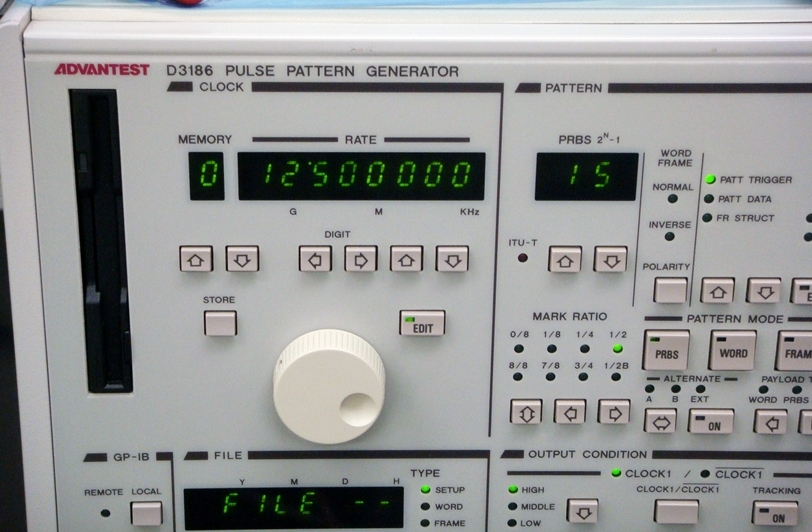
Task: Lower the PRBS 2^N-1 value with down arrow
Action: click(x=611, y=260)
